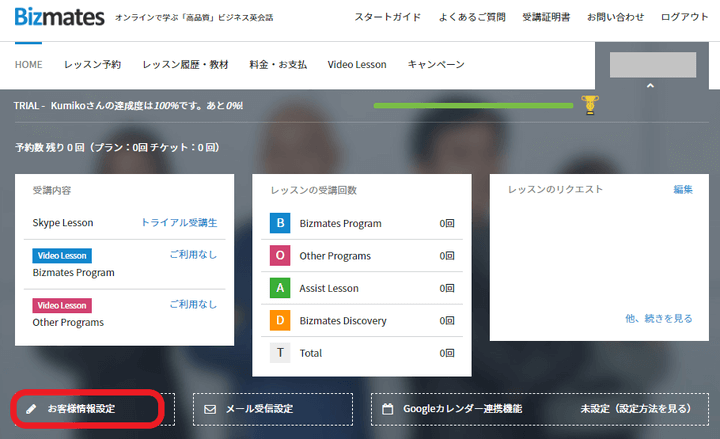Screen dimensions: 720x439
Task: Click the pink O Other Programs icon
Action: (280, 256)
